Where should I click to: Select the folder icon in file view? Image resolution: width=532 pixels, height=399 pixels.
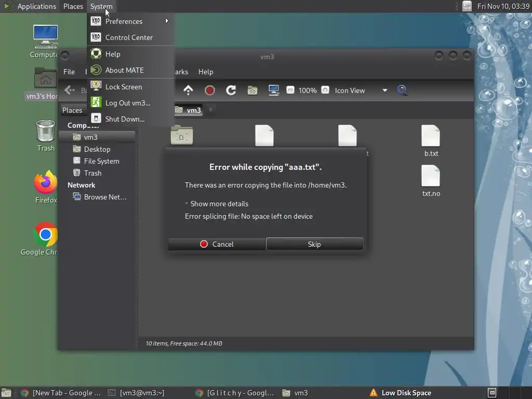coord(182,135)
